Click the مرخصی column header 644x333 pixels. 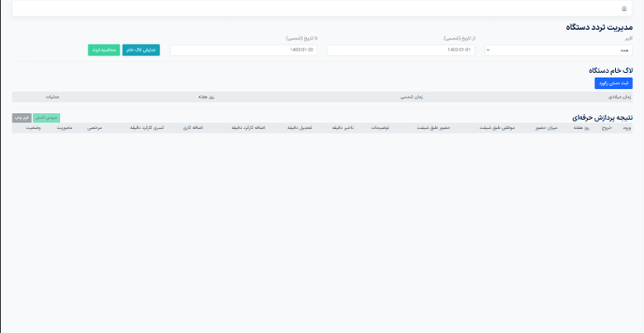tap(94, 128)
